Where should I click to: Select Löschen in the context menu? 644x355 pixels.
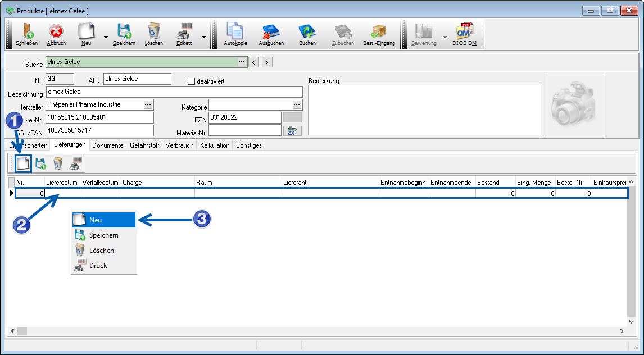coord(101,251)
